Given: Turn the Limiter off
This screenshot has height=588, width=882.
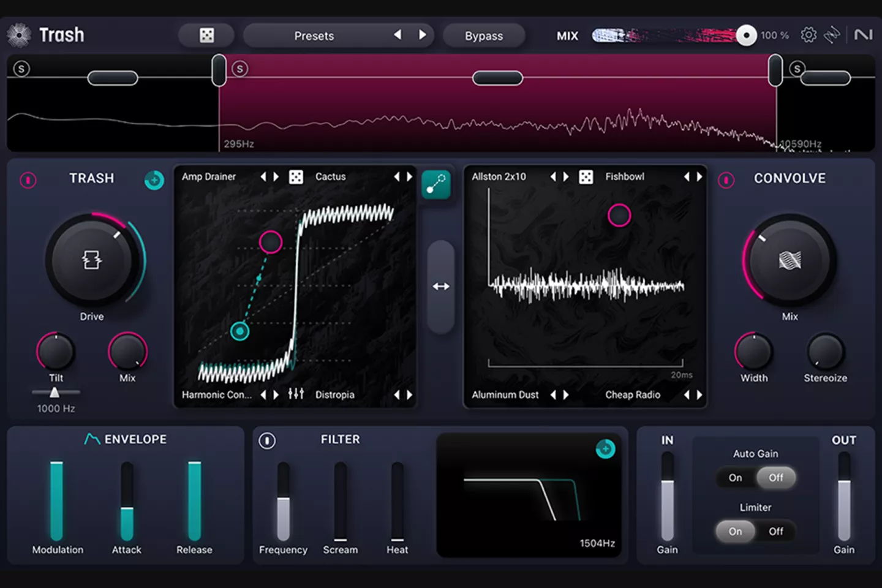Looking at the screenshot, I should click(x=775, y=532).
